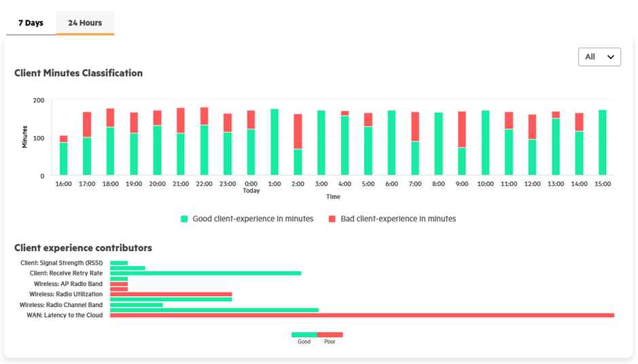Click the green Good contributors legend bar
The width and height of the screenshot is (638, 364).
[304, 335]
